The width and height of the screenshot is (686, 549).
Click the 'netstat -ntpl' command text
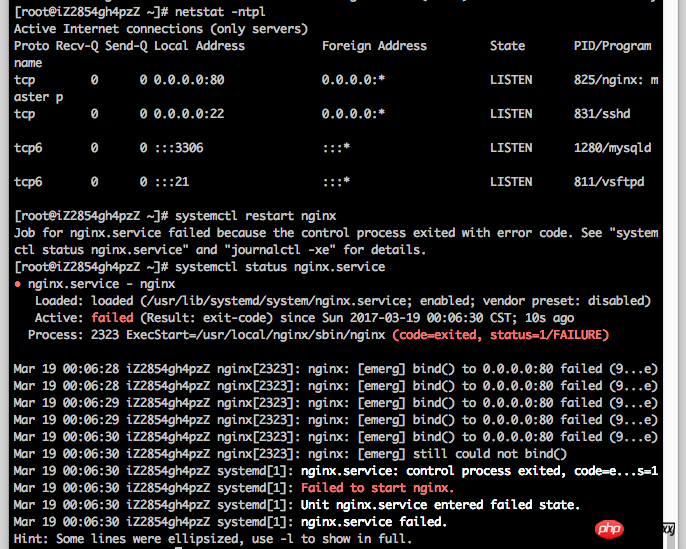220,12
